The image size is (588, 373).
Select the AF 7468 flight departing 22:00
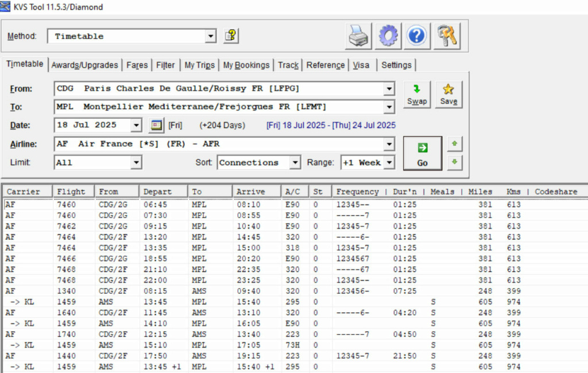point(294,281)
